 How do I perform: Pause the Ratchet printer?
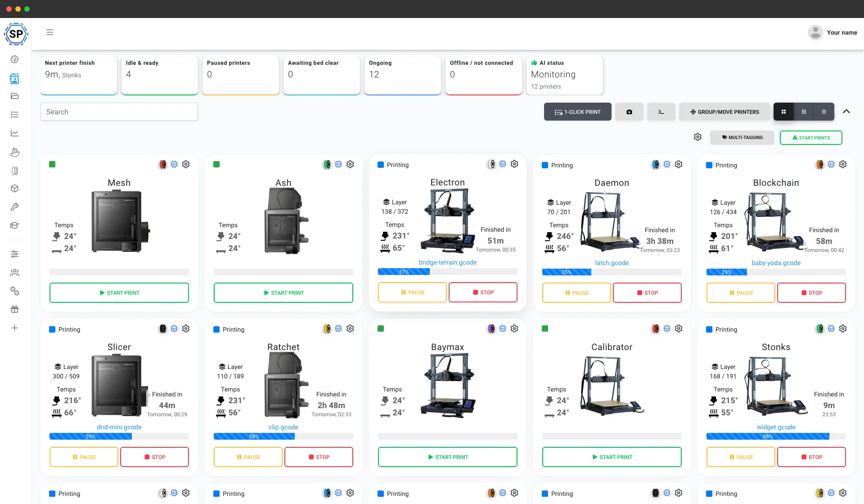248,457
